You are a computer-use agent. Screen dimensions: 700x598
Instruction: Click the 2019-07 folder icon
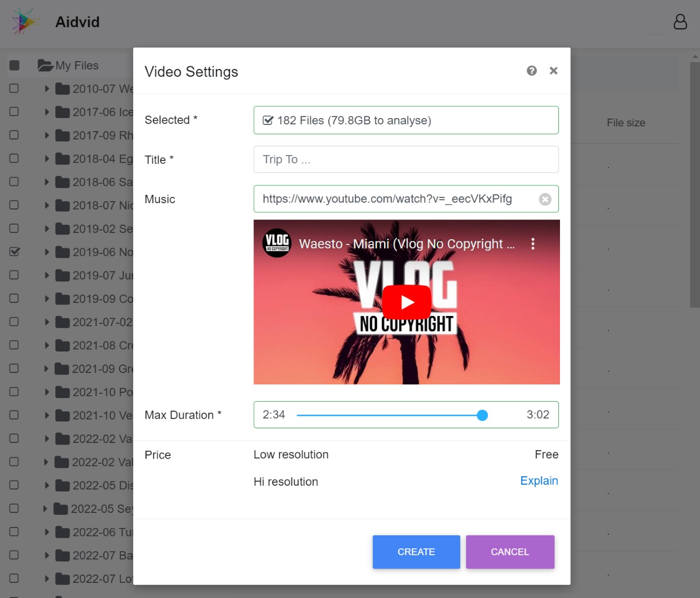click(63, 275)
